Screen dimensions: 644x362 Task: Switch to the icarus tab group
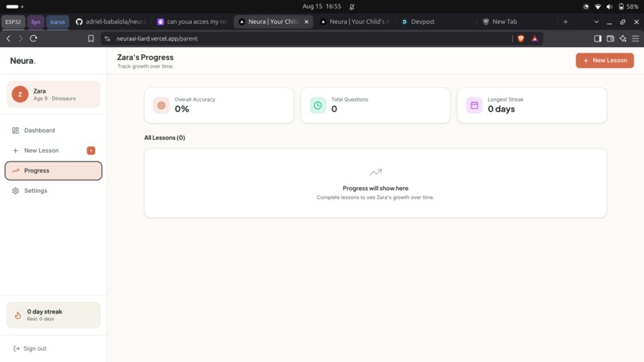point(58,22)
